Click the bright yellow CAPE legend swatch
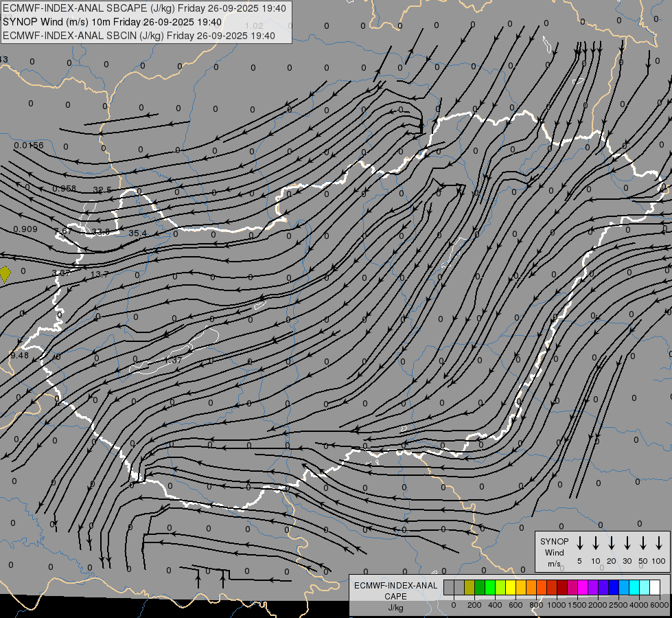The height and width of the screenshot is (618, 672). coord(511,587)
